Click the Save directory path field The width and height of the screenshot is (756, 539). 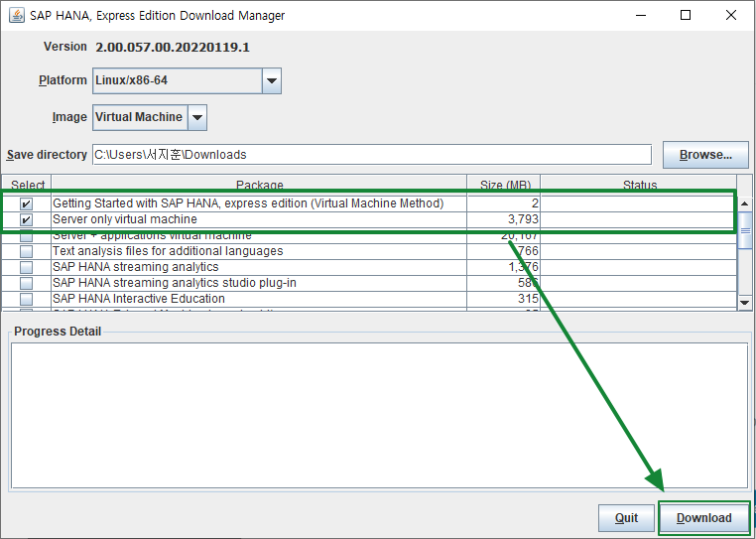[x=371, y=155]
